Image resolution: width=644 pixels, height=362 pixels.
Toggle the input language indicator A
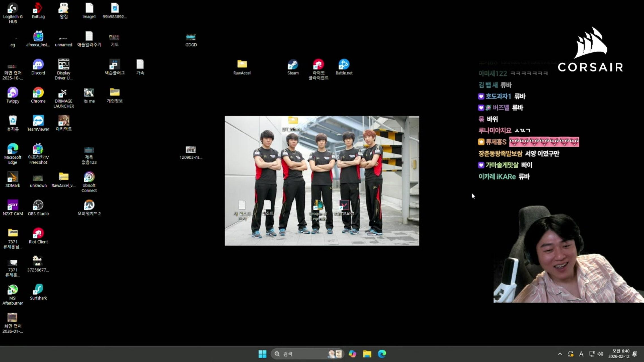coord(581,354)
